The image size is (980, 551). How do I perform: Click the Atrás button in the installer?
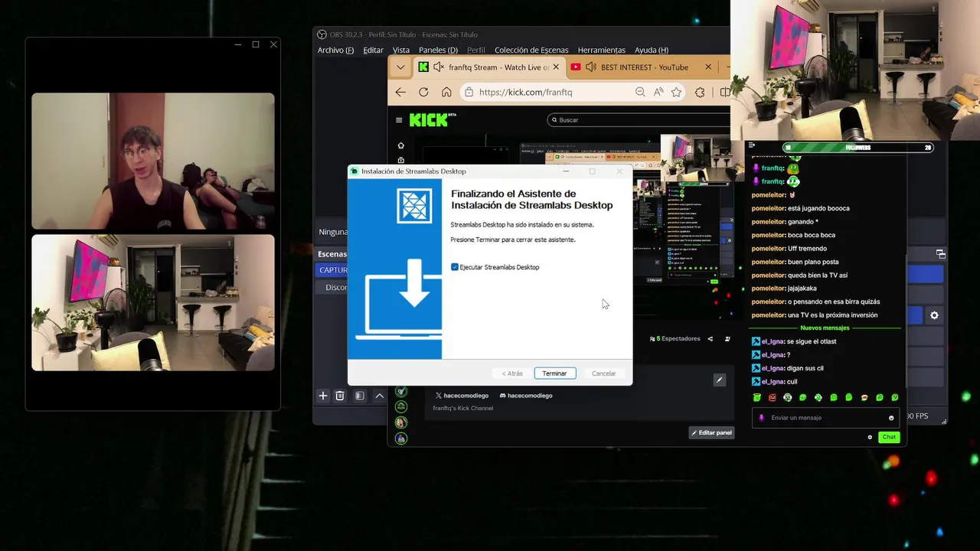point(512,373)
